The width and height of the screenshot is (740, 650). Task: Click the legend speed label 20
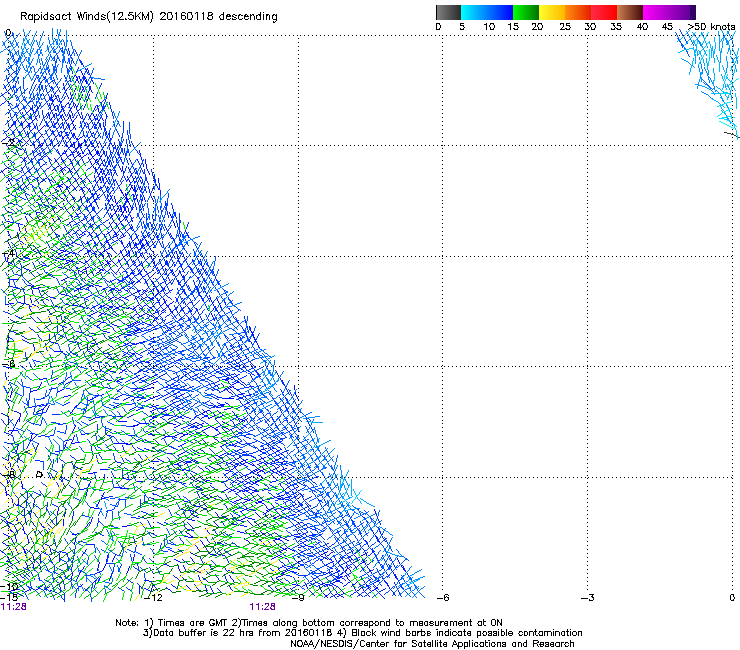tap(537, 27)
